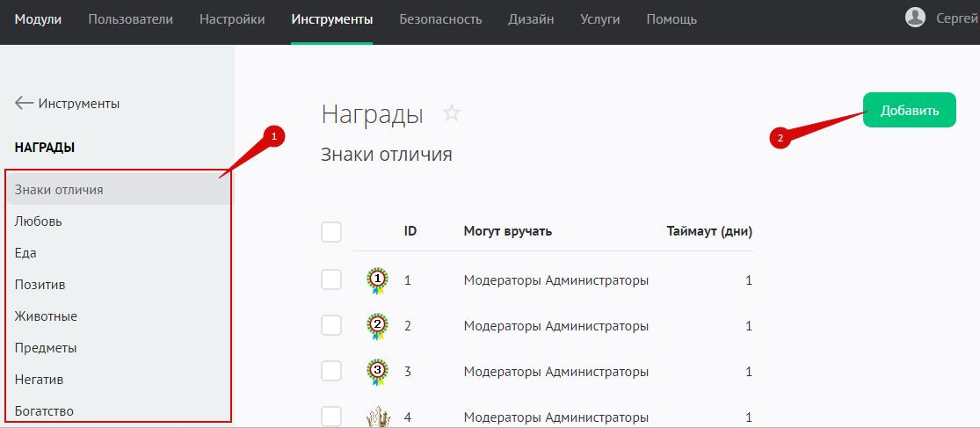Check the checkbox for award ID 1
This screenshot has width=980, height=428.
[x=331, y=280]
